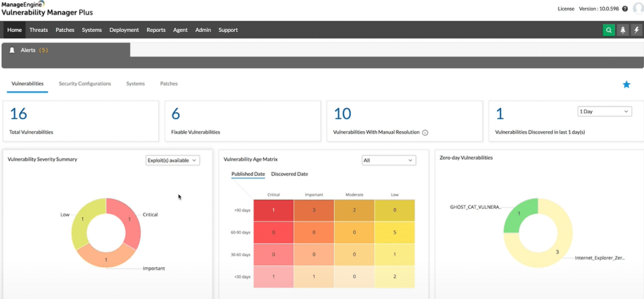
Task: Click Critical >90 days matrix cell
Action: pos(273,211)
